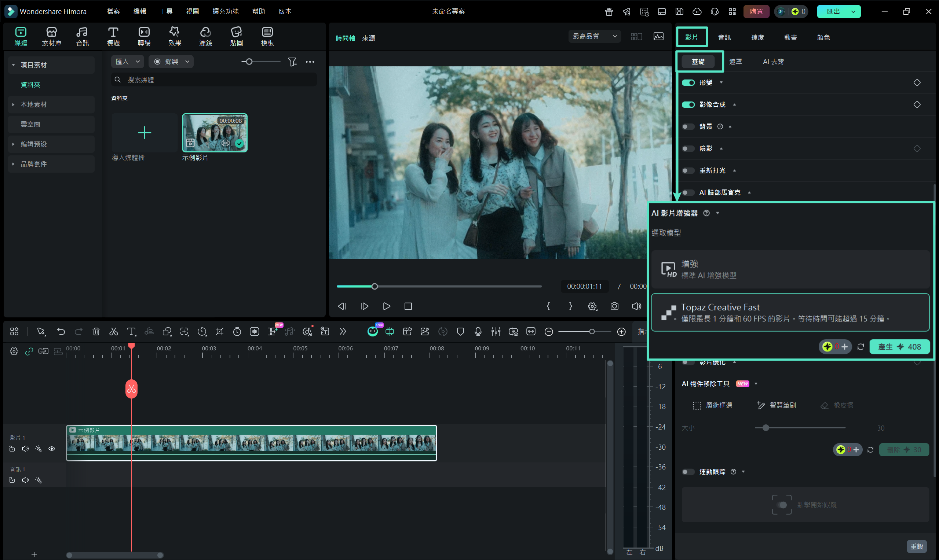Open the 最高品質 quality dropdown

click(x=594, y=36)
